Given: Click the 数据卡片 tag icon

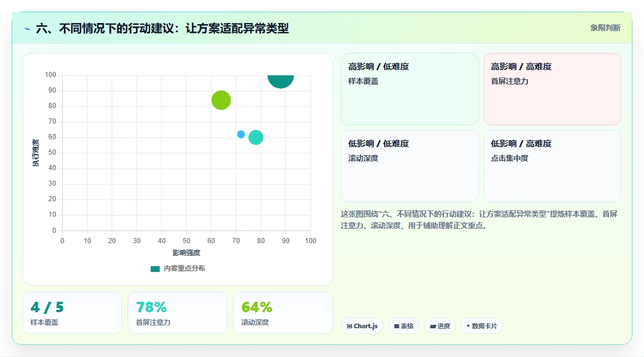Looking at the screenshot, I should click(x=468, y=326).
